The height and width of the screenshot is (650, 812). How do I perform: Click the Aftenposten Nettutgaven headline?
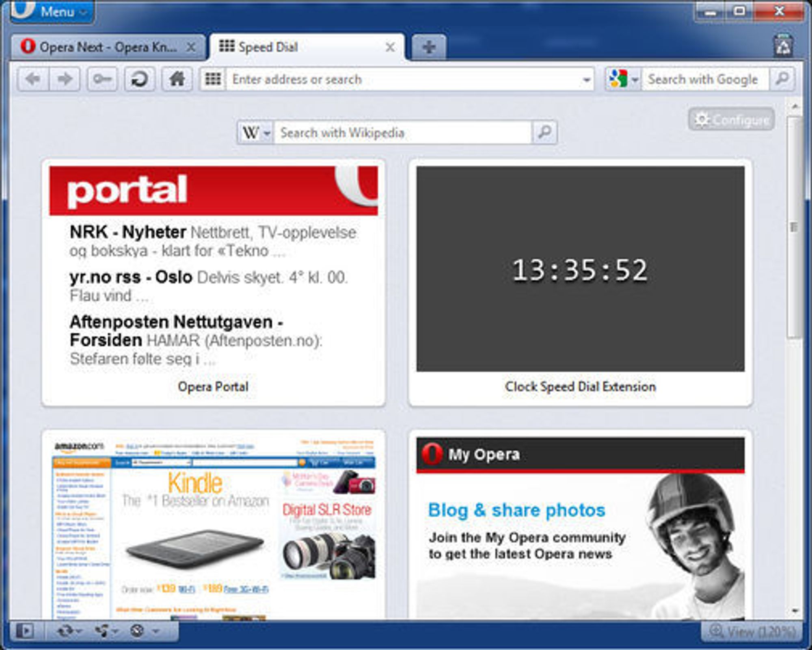pos(176,331)
